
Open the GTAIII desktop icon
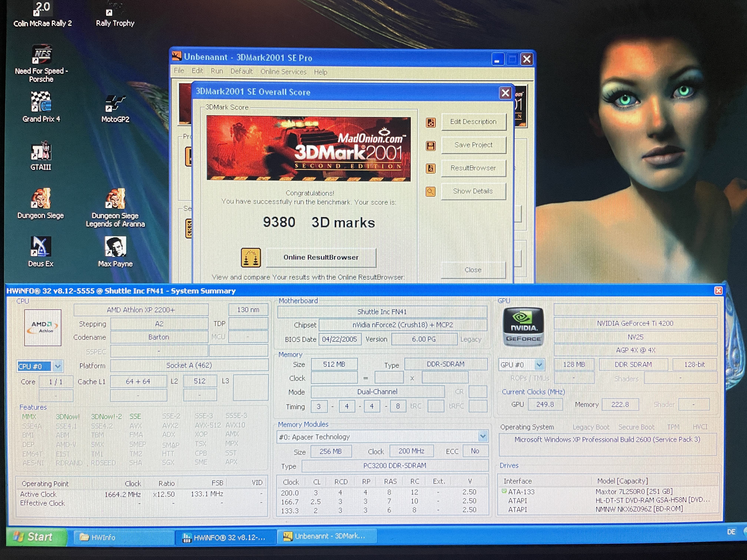41,151
